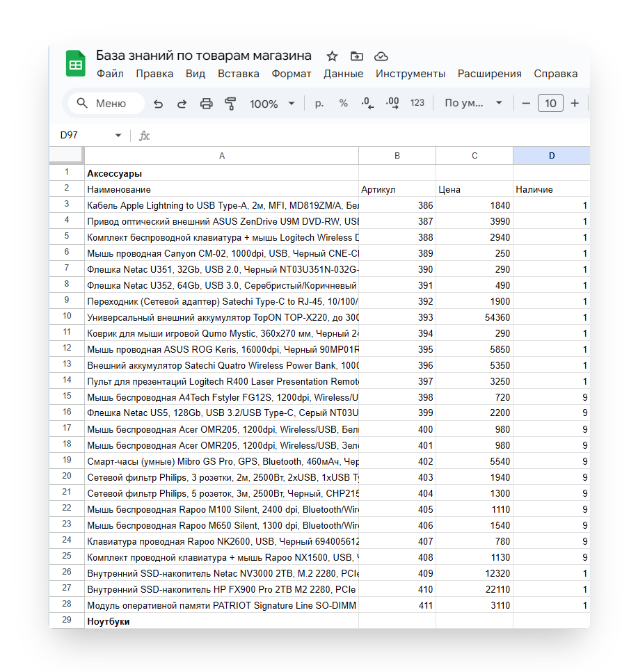This screenshot has height=672, width=638.
Task: Open the 123 number formats menu
Action: click(x=417, y=103)
